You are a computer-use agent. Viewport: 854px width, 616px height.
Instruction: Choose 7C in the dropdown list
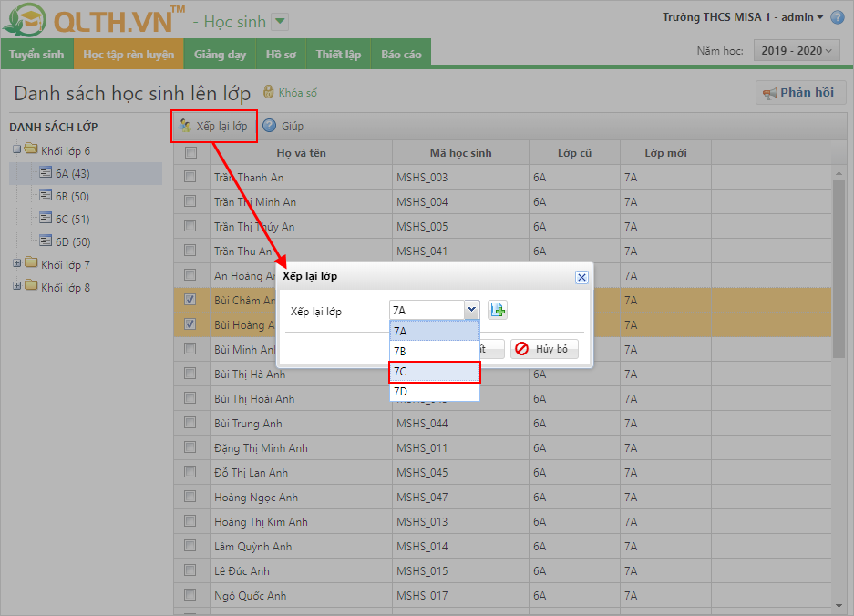[x=435, y=372]
